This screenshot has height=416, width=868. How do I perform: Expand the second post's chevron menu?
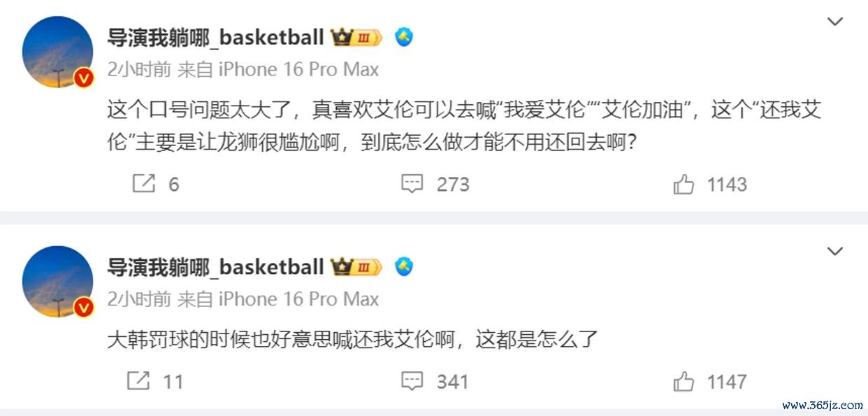pos(835,251)
